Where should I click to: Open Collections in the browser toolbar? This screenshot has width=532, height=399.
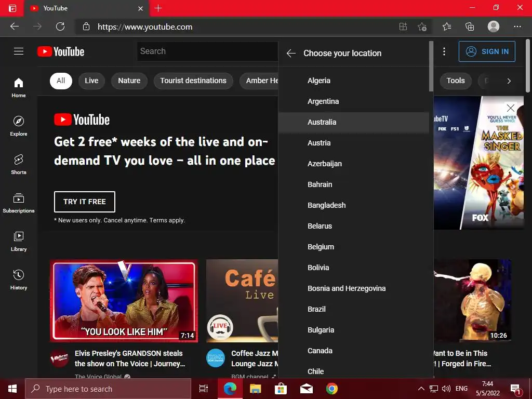coord(470,26)
